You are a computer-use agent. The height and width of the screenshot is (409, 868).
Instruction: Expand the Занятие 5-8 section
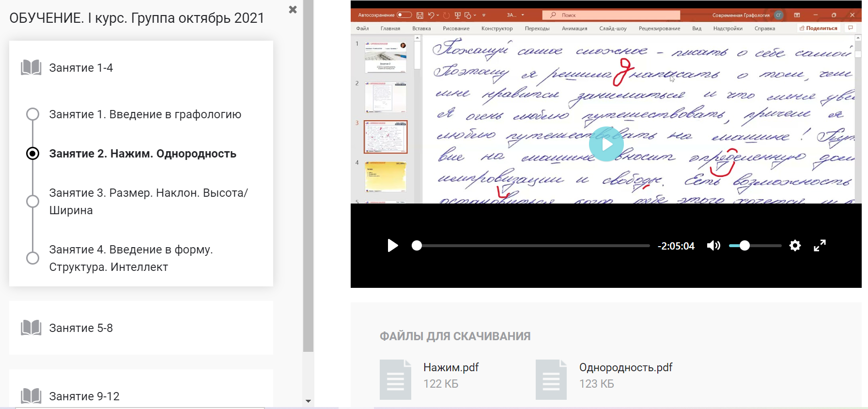pyautogui.click(x=81, y=328)
